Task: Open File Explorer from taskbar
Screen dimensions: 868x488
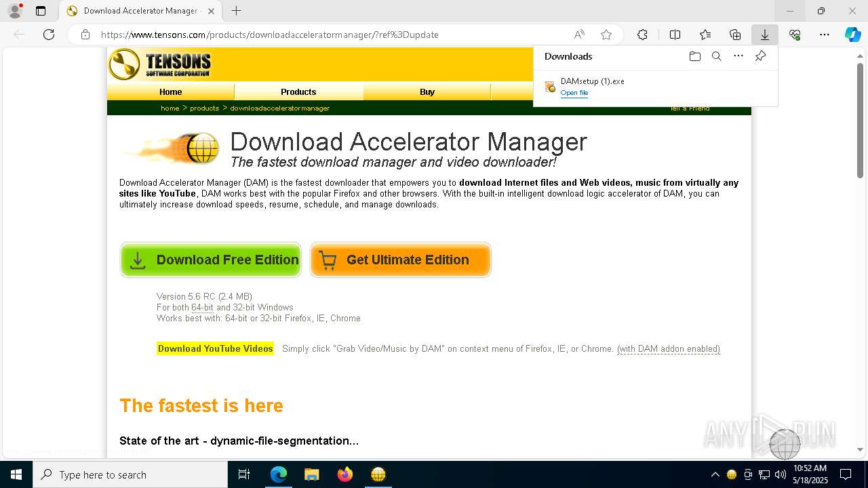Action: pos(311,474)
